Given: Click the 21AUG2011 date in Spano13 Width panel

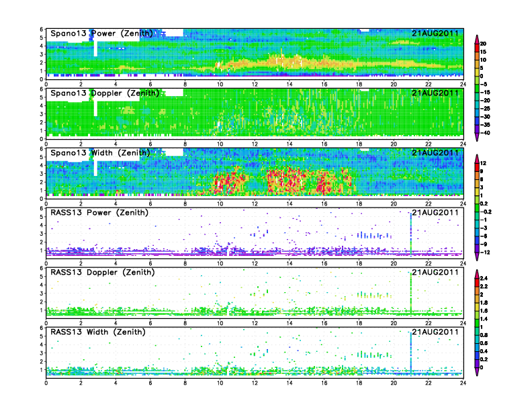Looking at the screenshot, I should [435, 153].
